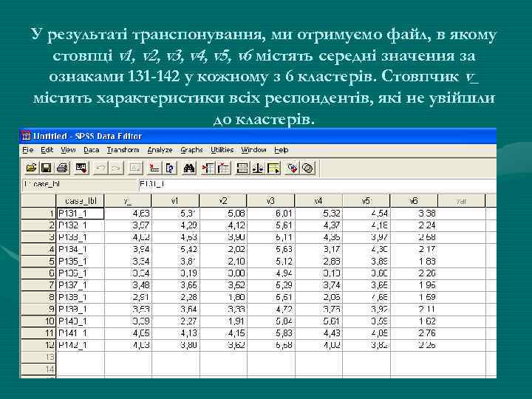Screen dimensions: 532x399
Task: Select the v3 column header
Action: pos(270,201)
